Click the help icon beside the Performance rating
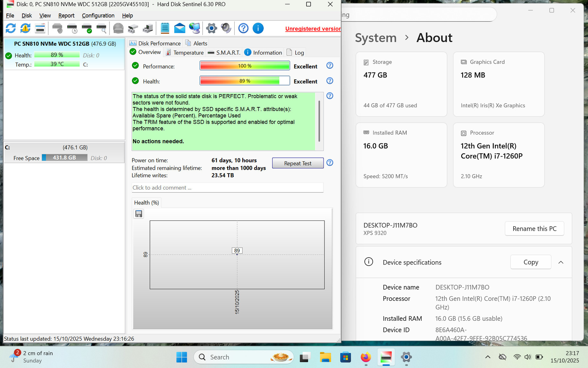Screen dimensions: 588x368 (330, 66)
